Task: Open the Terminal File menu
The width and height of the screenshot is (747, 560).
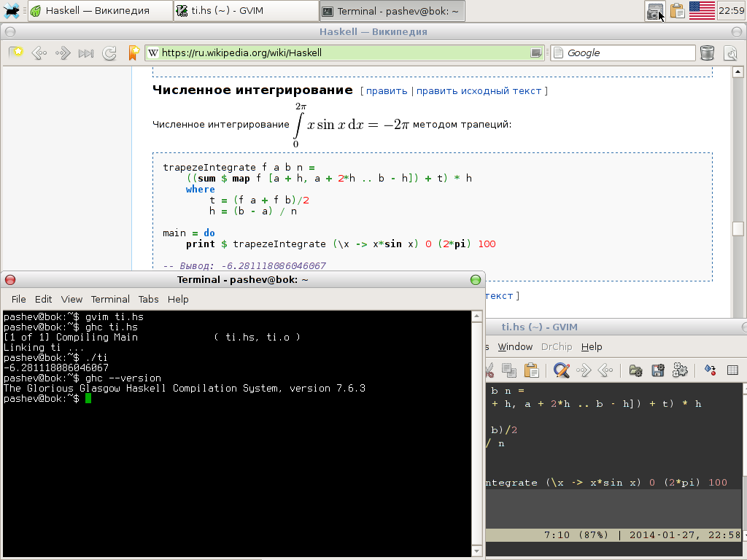Action: point(18,299)
